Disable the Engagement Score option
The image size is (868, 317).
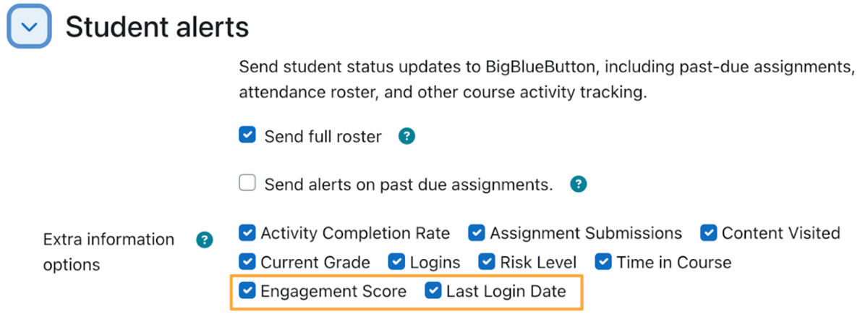247,291
